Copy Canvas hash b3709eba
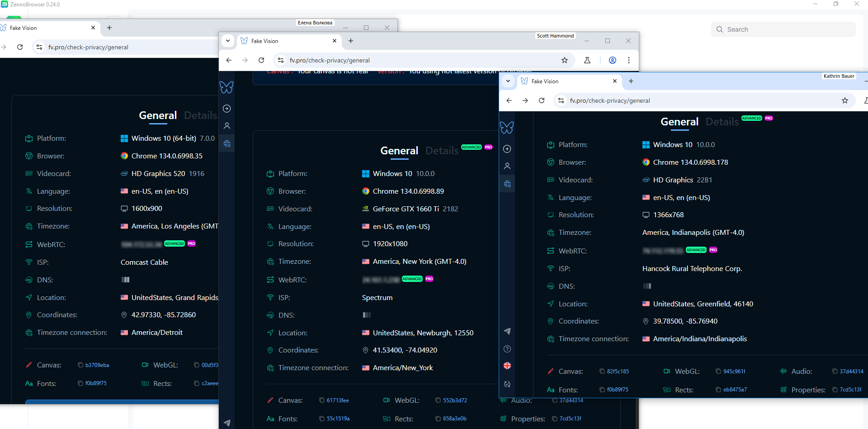The width and height of the screenshot is (868, 429). tap(80, 365)
